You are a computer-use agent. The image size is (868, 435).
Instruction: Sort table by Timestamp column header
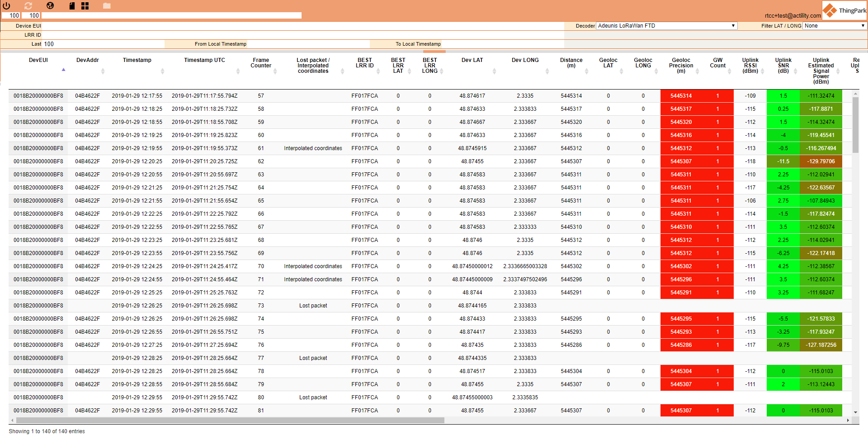pyautogui.click(x=137, y=60)
